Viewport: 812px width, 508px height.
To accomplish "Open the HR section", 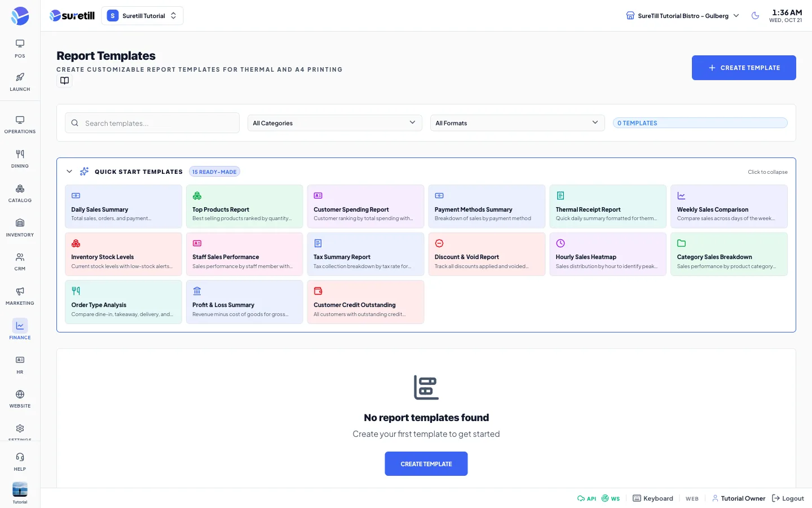I will (20, 365).
